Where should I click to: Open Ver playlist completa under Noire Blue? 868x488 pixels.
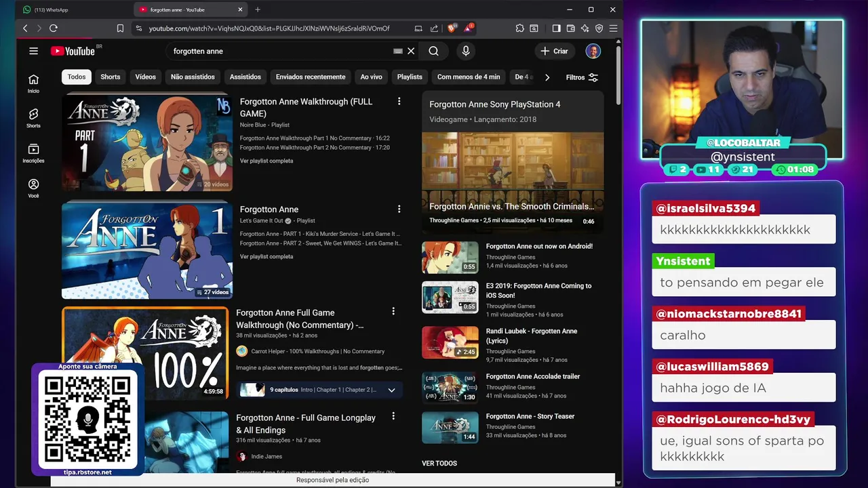click(267, 161)
